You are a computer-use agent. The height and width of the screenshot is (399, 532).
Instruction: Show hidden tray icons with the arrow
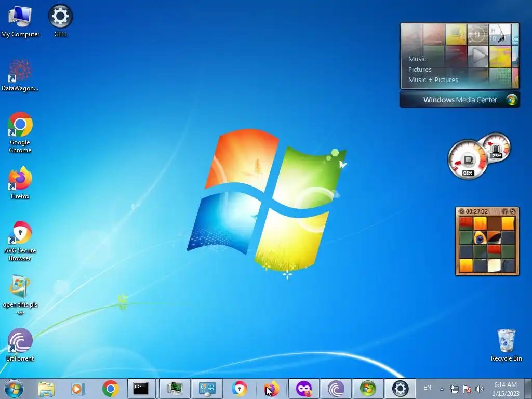(x=442, y=389)
